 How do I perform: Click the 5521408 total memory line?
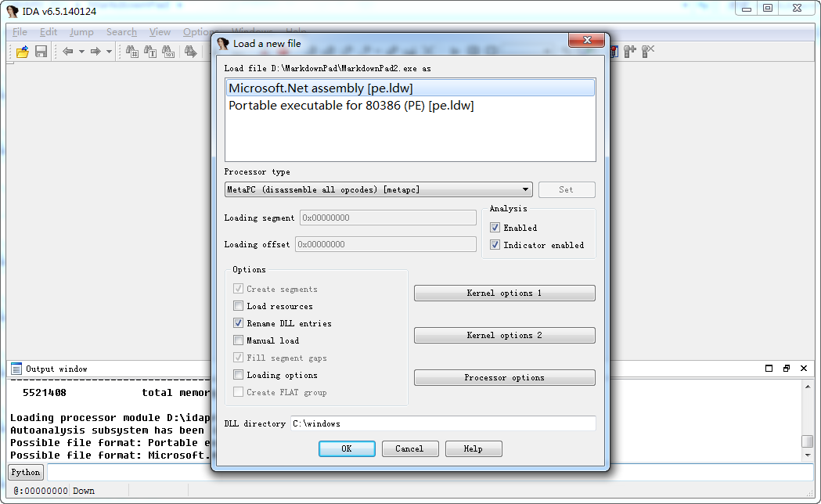coord(116,393)
